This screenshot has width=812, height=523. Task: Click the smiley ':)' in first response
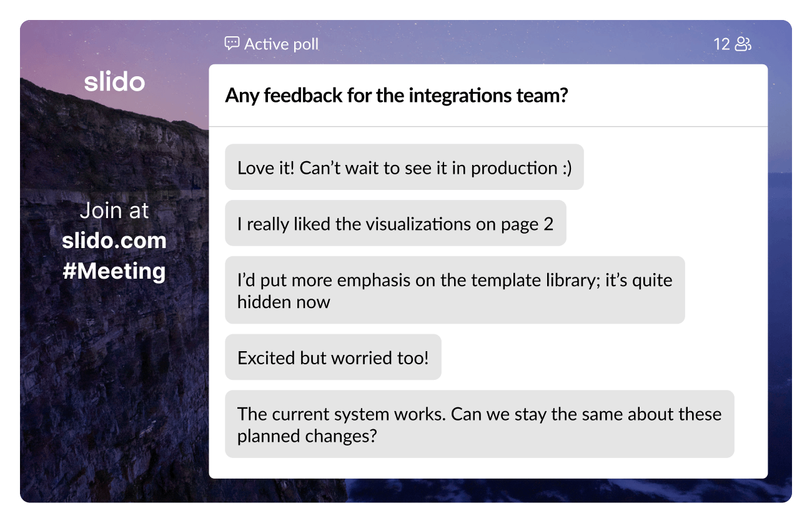point(565,168)
